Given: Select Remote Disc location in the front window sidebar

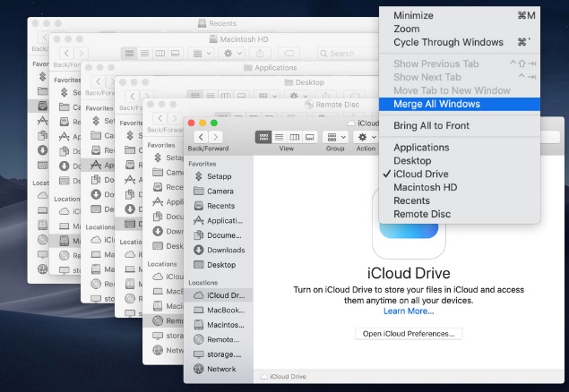Looking at the screenshot, I should [x=219, y=340].
